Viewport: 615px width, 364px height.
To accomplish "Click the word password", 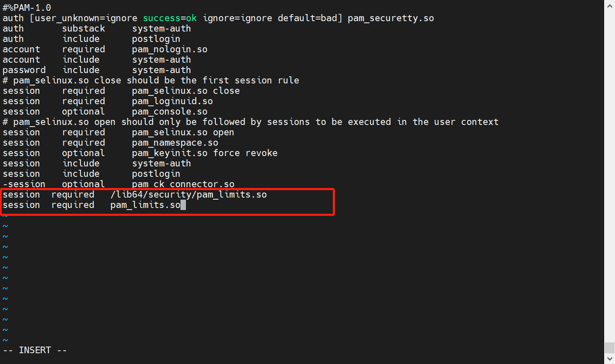I will [24, 70].
